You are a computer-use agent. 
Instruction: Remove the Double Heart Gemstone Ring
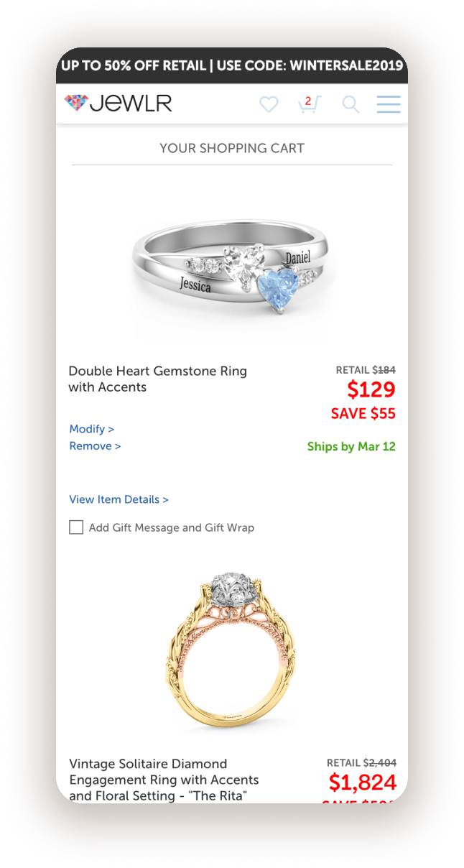coord(95,446)
